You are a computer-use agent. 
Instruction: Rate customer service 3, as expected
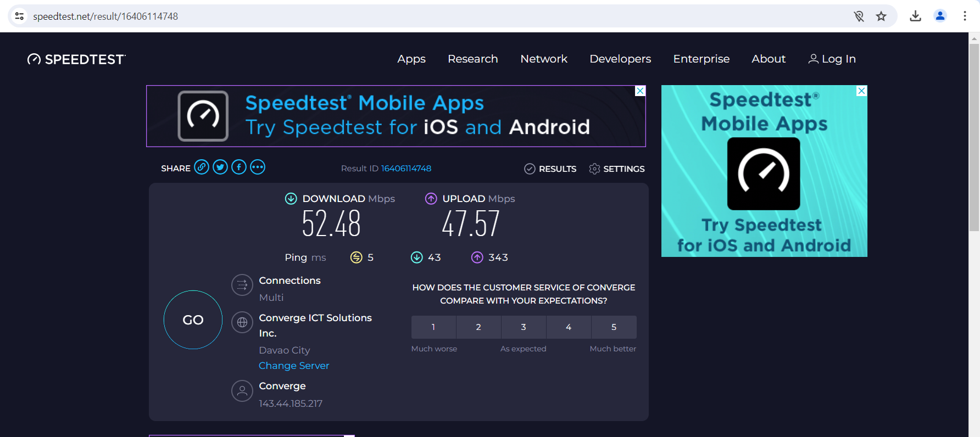click(x=524, y=327)
